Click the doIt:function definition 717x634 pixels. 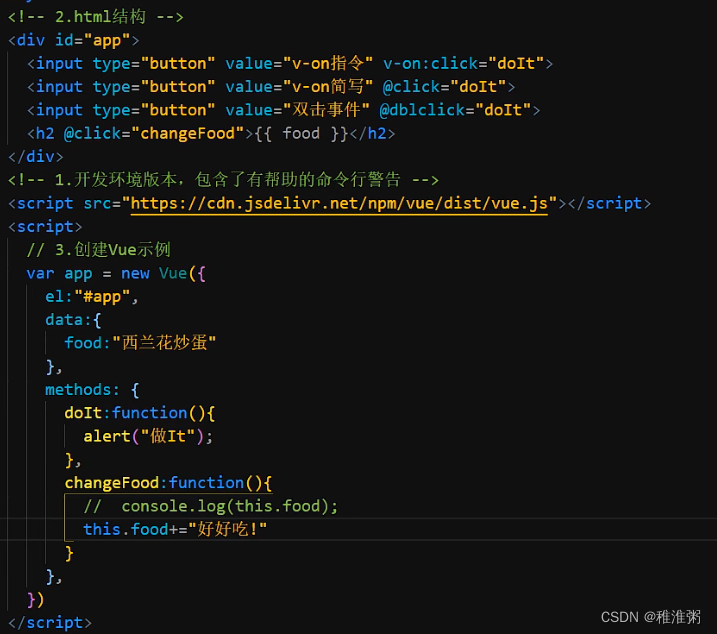click(139, 413)
